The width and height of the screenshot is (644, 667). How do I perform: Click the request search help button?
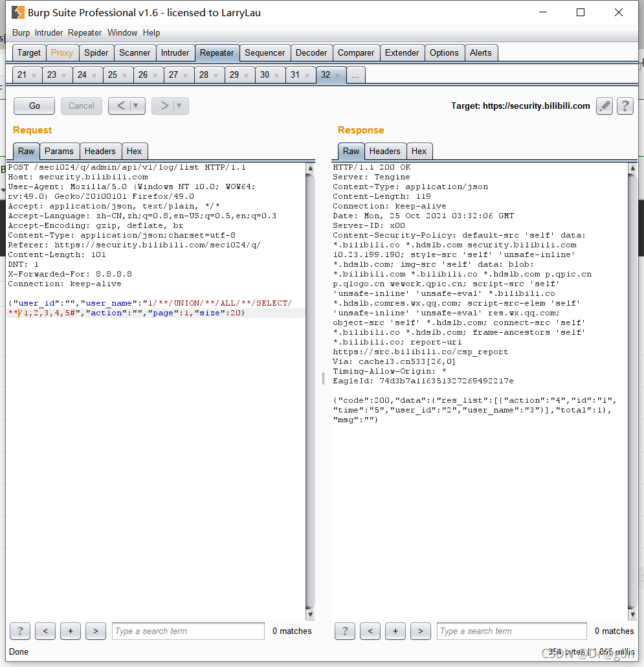point(20,631)
